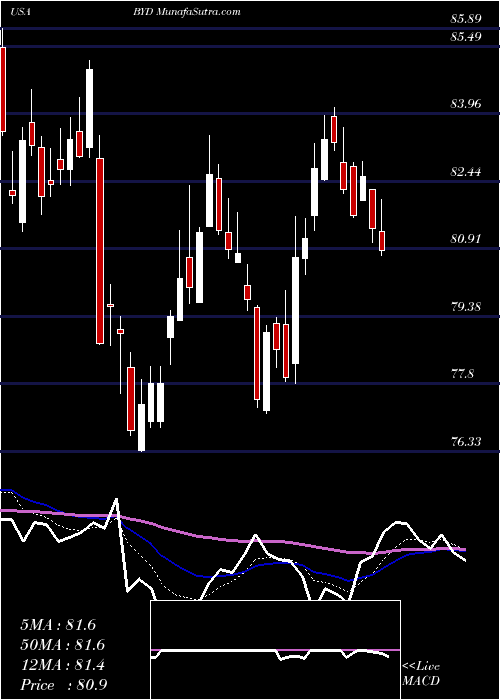Click the long red candlestick dropping below 79.38
This screenshot has height=700, width=500.
(x=100, y=251)
